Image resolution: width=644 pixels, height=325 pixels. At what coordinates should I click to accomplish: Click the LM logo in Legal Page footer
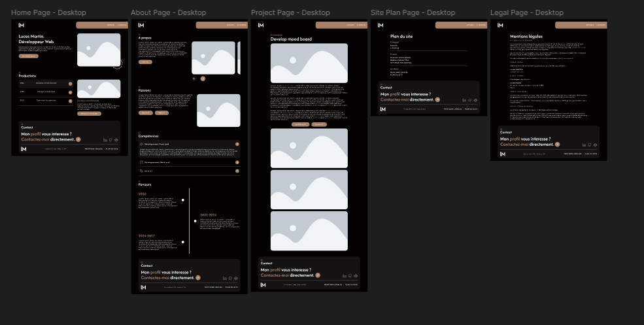click(x=503, y=154)
